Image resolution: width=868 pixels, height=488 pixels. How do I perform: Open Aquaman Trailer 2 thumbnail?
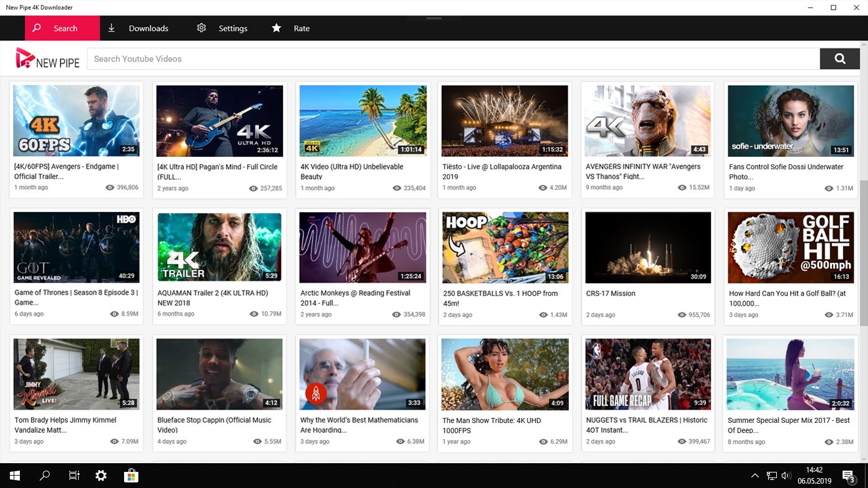[x=220, y=247]
